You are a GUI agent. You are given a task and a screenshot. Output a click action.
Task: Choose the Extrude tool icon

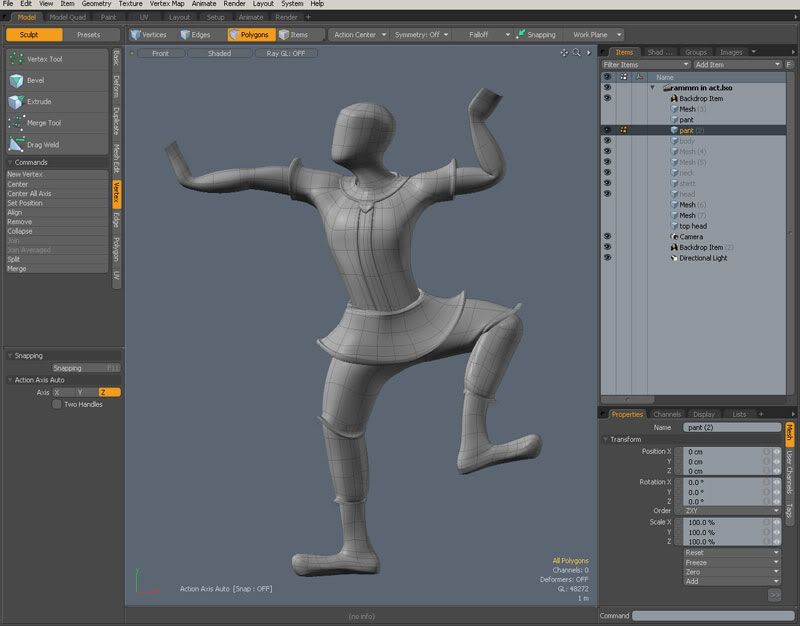(x=16, y=102)
